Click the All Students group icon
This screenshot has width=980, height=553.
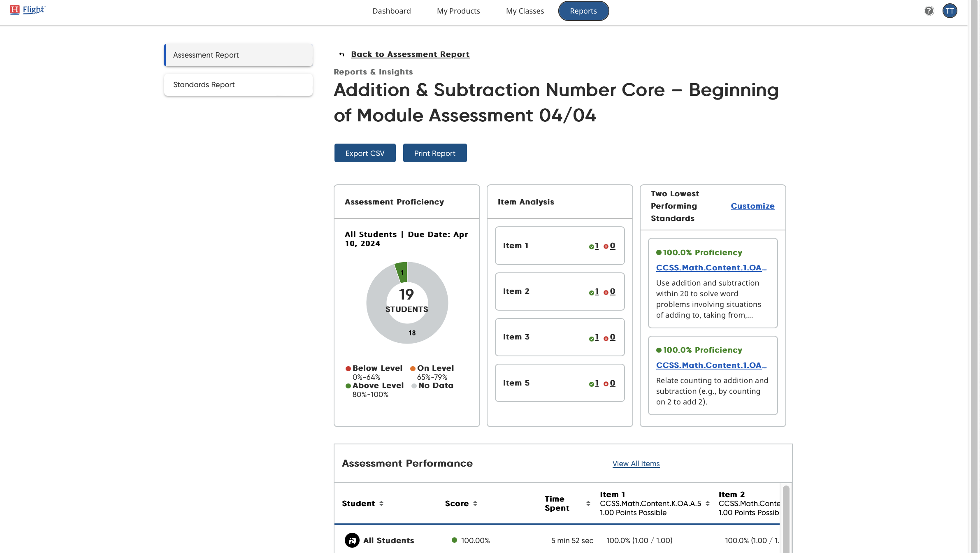(352, 540)
